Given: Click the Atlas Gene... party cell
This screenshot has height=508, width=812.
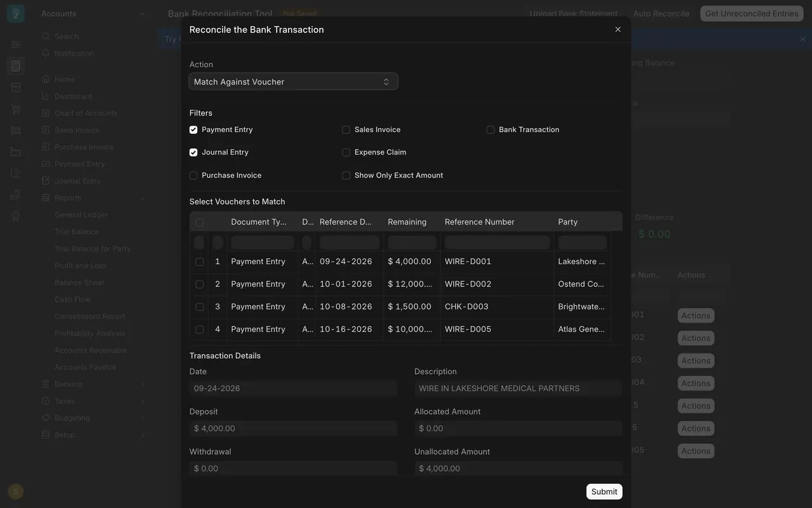Looking at the screenshot, I should pyautogui.click(x=582, y=330).
